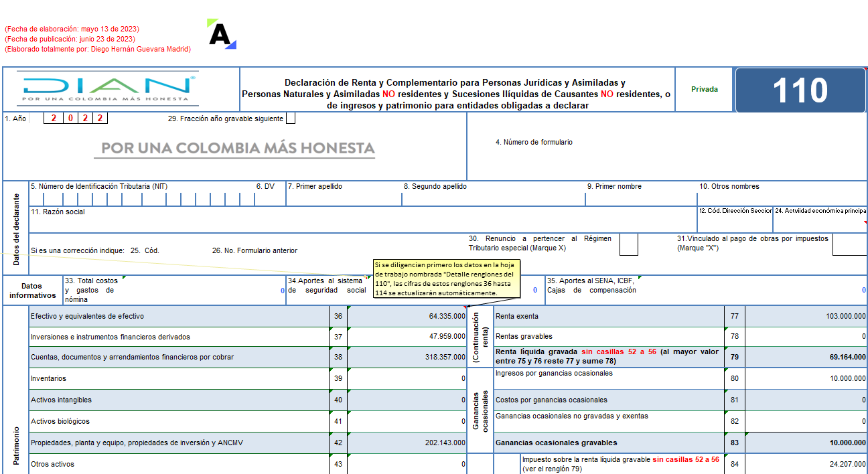868x474 pixels.
Task: Click the yellow comment note box
Action: (x=443, y=279)
